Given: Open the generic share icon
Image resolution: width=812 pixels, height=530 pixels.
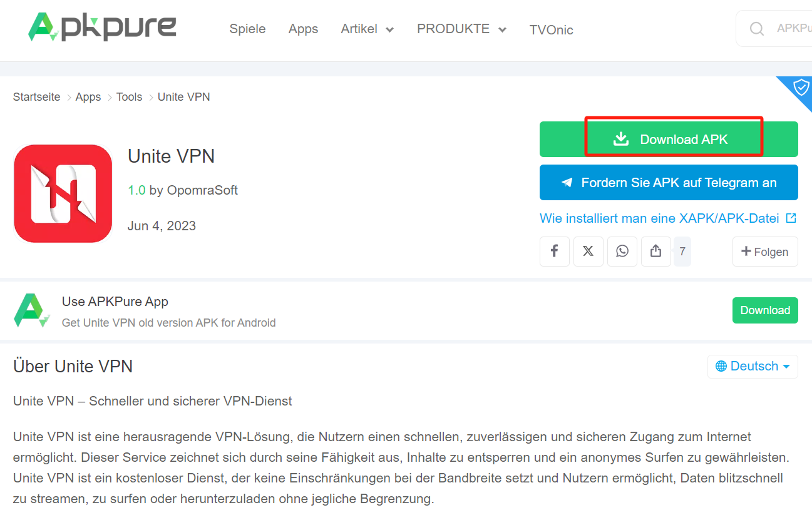Looking at the screenshot, I should tap(656, 251).
